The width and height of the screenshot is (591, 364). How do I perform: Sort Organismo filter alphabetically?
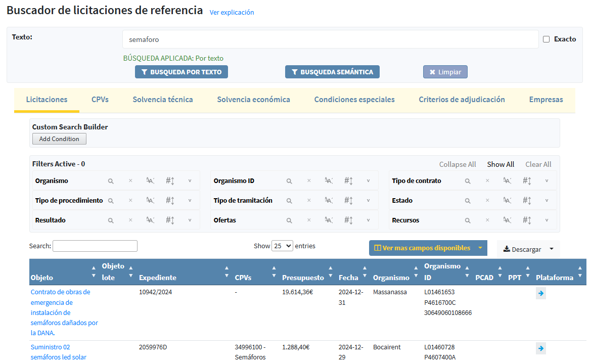pos(150,181)
